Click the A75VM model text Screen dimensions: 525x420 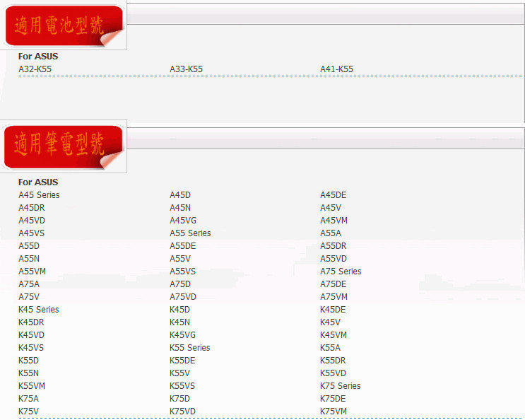(334, 297)
